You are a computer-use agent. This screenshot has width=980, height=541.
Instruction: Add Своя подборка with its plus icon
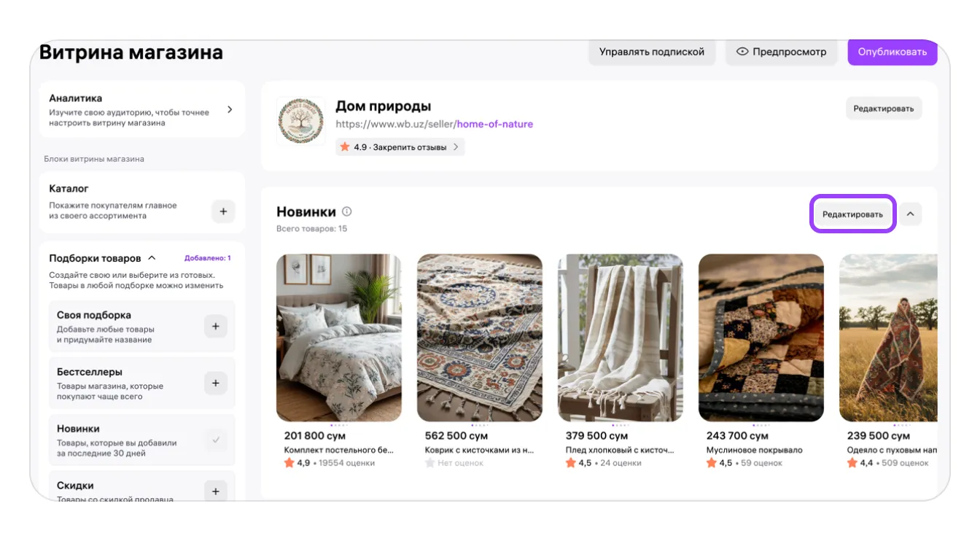(215, 327)
